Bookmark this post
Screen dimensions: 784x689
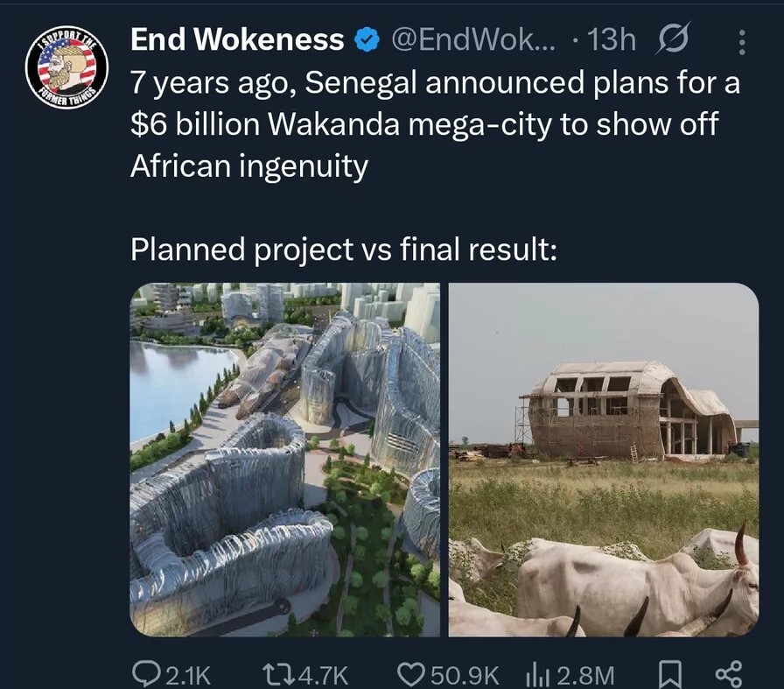(669, 674)
